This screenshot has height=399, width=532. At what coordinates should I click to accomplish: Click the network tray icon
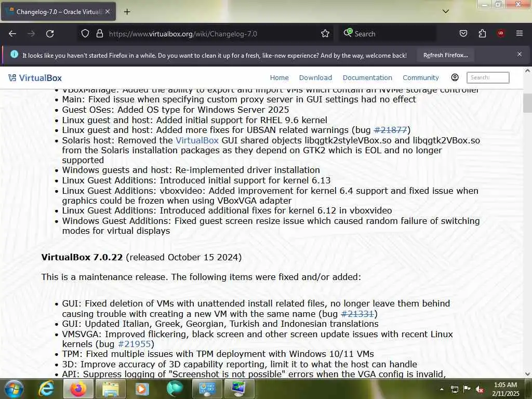tap(454, 389)
